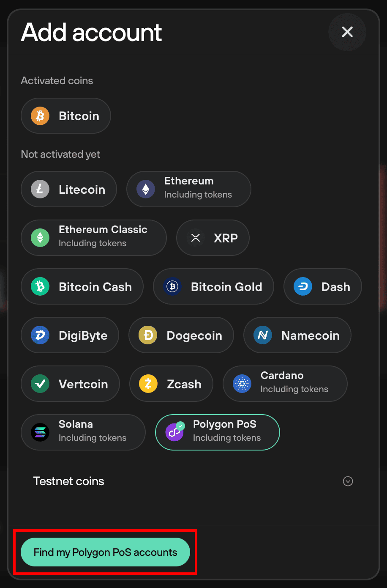Click the Solana logo icon
The height and width of the screenshot is (588, 387).
(40, 432)
